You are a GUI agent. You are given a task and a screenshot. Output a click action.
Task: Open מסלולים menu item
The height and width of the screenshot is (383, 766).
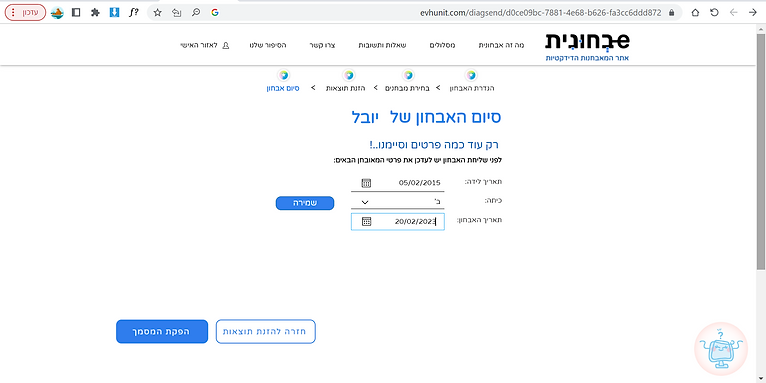[443, 45]
